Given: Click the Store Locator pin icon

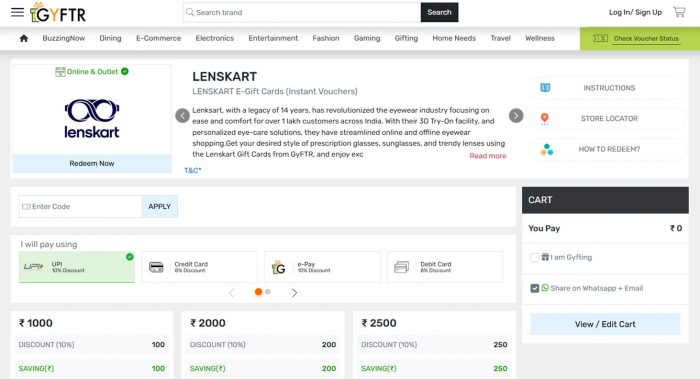Looking at the screenshot, I should pos(545,119).
